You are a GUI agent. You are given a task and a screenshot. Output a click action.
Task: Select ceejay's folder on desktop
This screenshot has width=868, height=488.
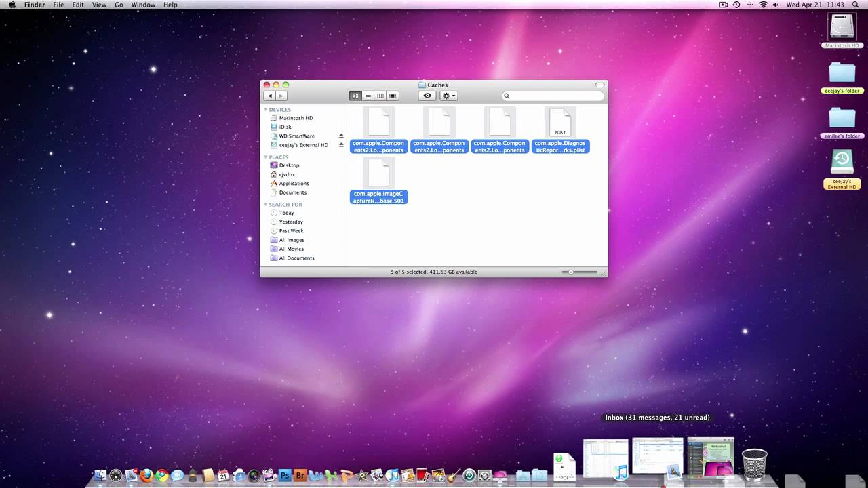842,77
